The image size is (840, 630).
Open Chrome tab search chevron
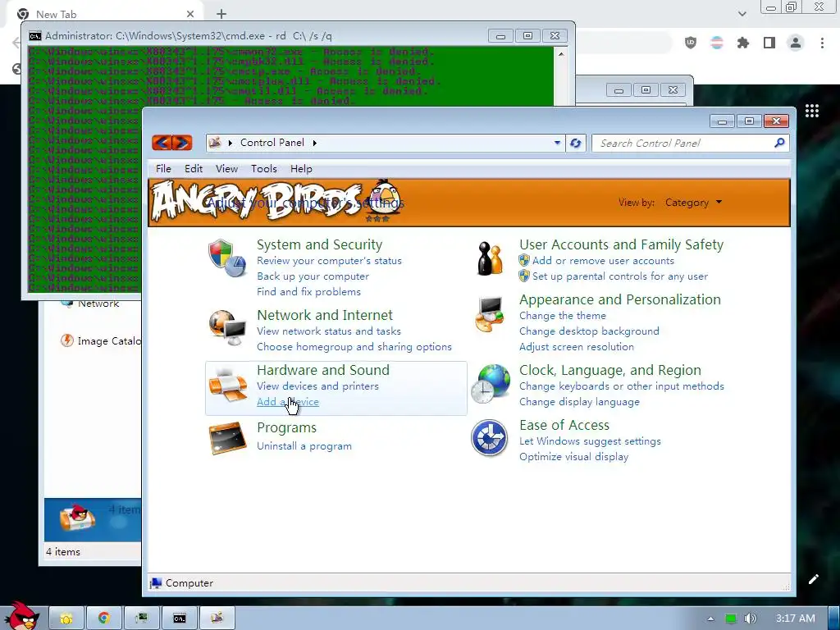pyautogui.click(x=742, y=14)
